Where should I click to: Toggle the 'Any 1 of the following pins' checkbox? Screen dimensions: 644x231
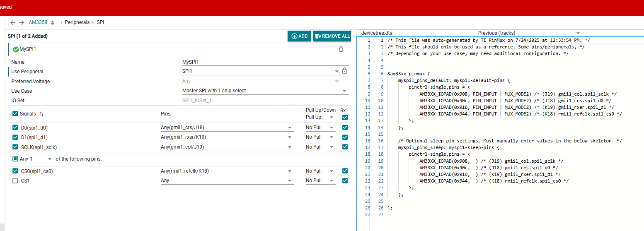click(15, 159)
